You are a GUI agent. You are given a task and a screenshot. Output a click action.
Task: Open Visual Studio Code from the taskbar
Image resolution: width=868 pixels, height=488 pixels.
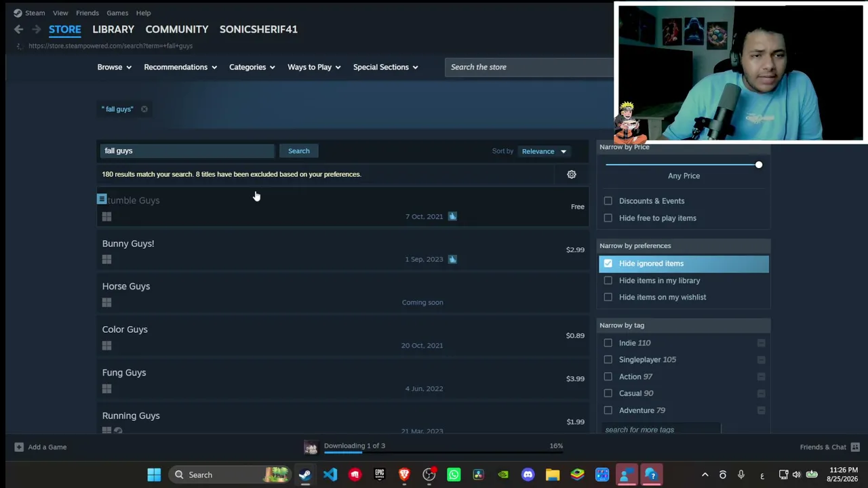330,475
